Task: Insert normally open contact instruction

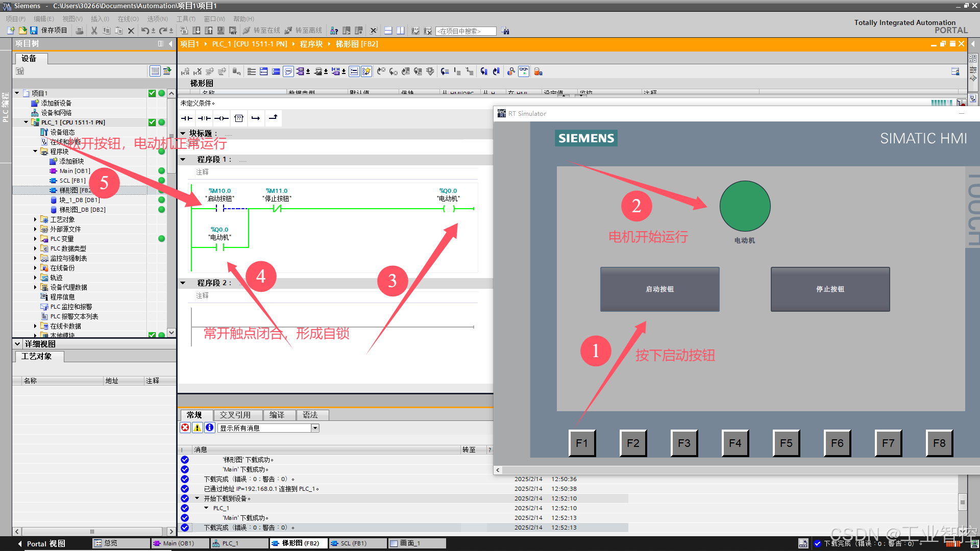Action: [187, 118]
